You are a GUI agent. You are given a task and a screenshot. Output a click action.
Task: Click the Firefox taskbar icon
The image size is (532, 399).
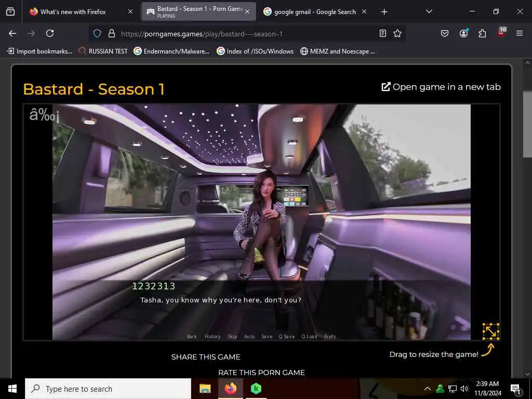click(230, 389)
